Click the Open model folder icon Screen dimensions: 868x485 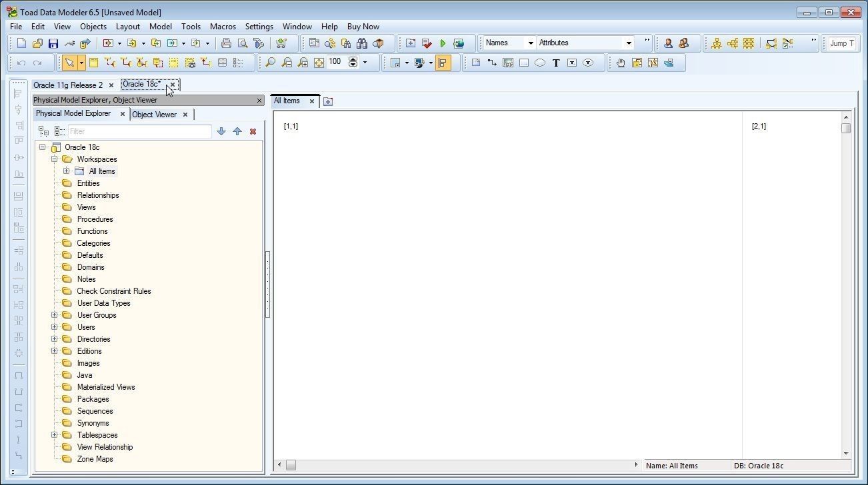[x=37, y=43]
